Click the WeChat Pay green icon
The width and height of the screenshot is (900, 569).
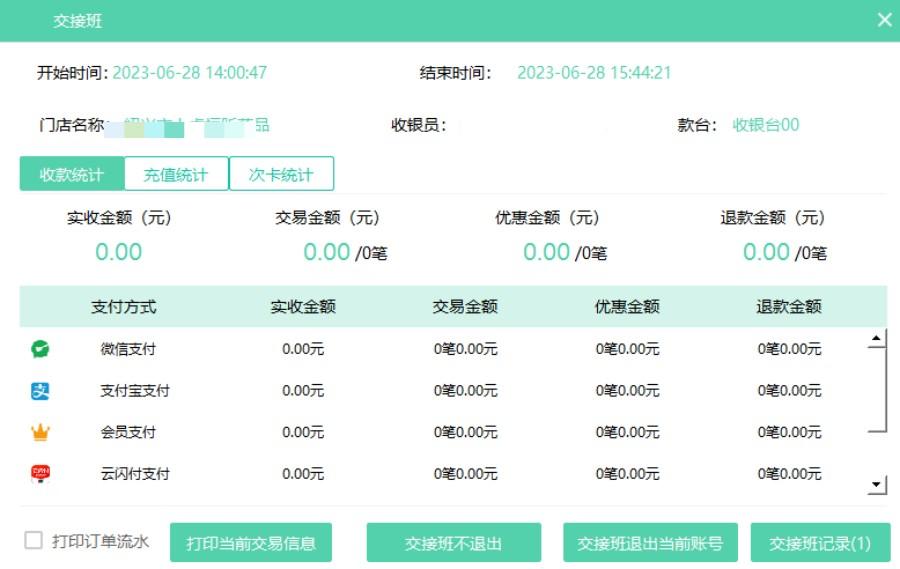point(40,349)
